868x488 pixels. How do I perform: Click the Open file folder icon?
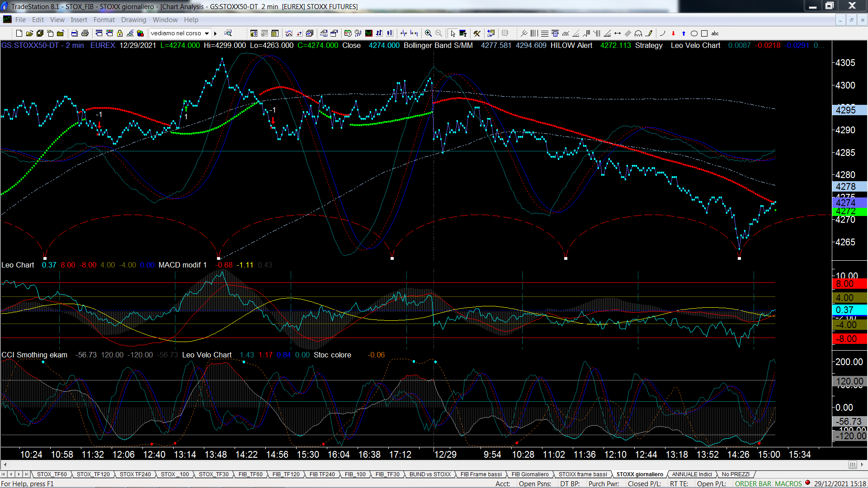(x=29, y=33)
